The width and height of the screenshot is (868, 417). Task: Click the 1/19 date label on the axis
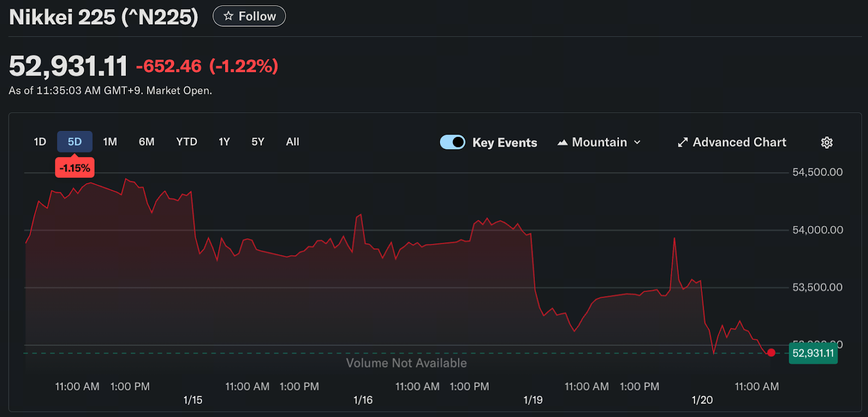coord(533,400)
